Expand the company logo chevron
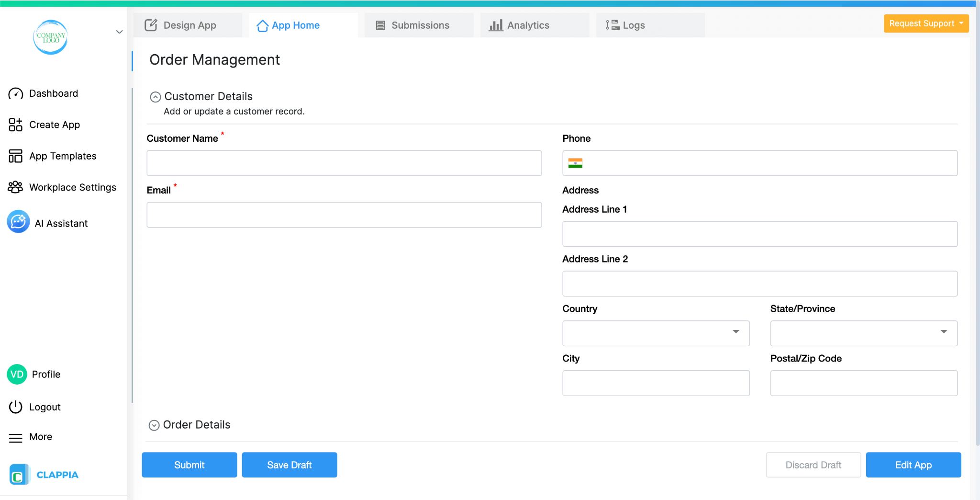The image size is (980, 500). (119, 32)
